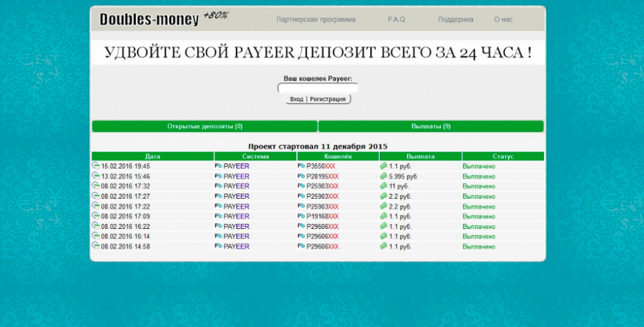Open the PAYEER link in the 08.02.2016 17:22 row
Screen dimensions: 644x327
[x=236, y=206]
